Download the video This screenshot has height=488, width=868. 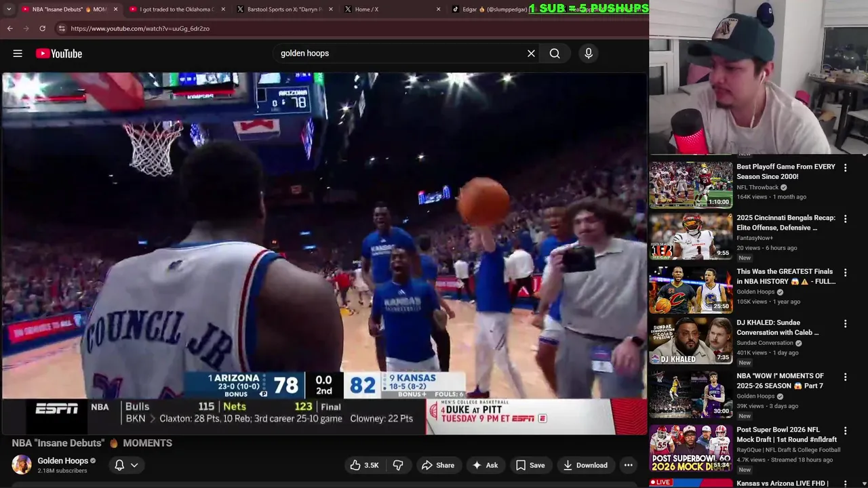(585, 465)
